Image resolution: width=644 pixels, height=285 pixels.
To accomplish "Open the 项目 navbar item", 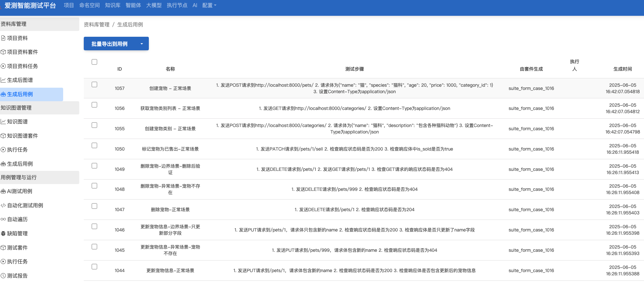I will coord(69,5).
